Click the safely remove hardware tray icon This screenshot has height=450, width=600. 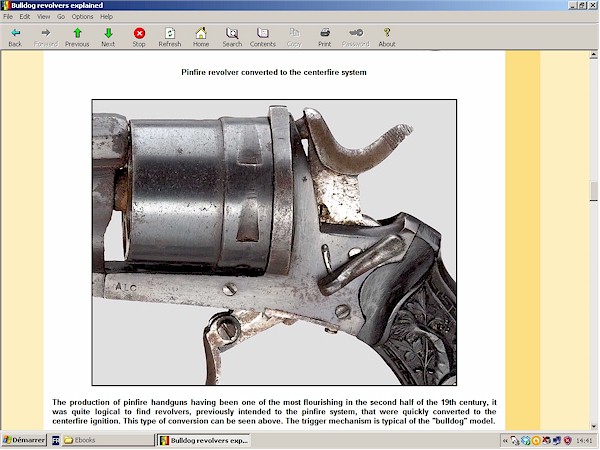[x=515, y=441]
